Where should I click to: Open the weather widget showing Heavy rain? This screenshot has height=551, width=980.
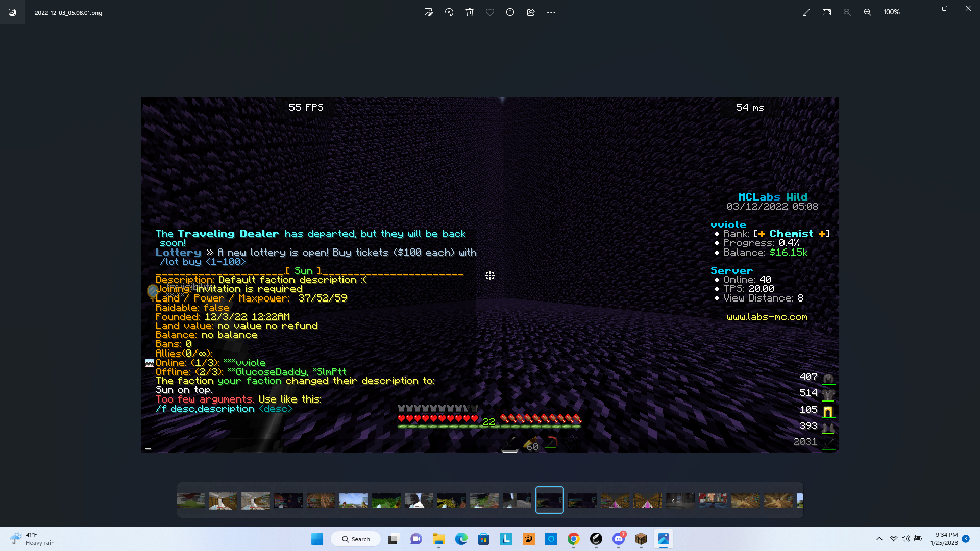(33, 539)
